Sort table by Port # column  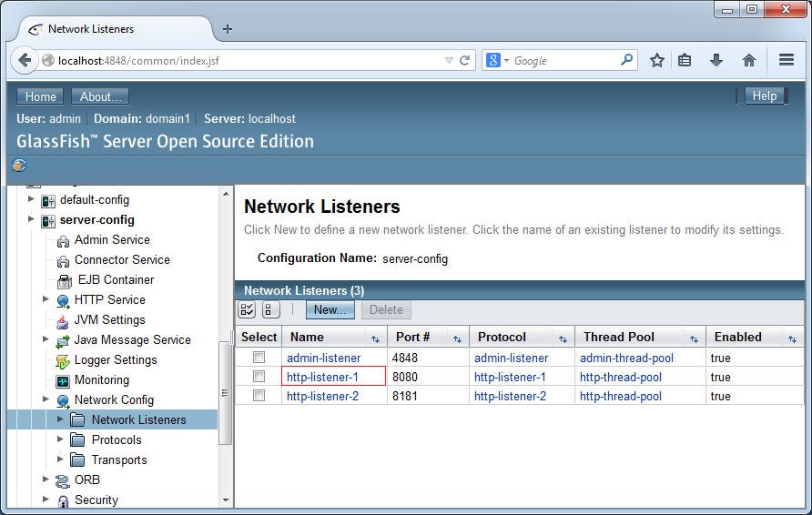[457, 339]
